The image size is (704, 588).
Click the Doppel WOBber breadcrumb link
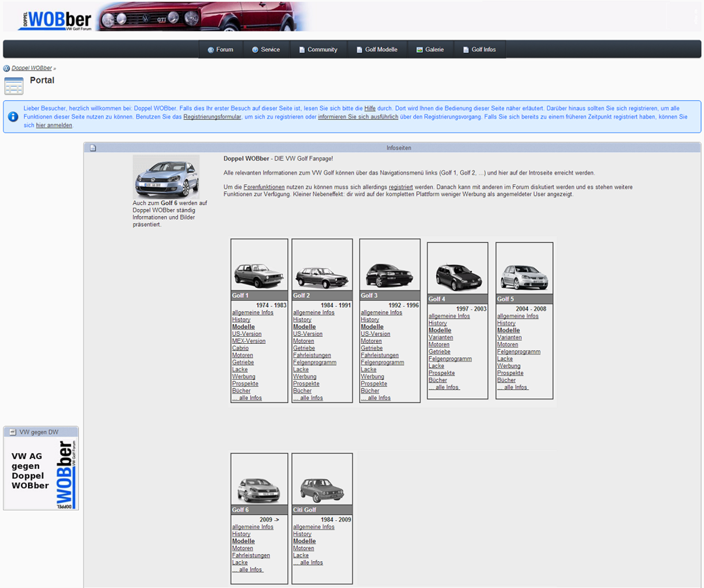[32, 68]
